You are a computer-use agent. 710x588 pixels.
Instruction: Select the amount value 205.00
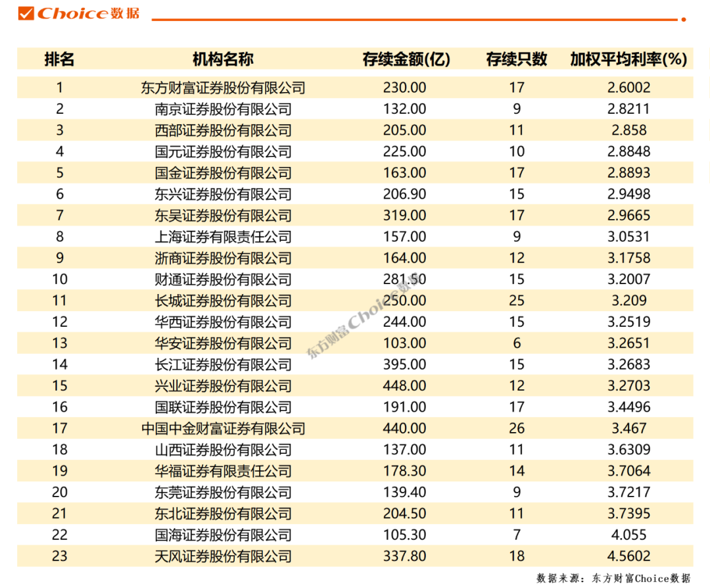pyautogui.click(x=404, y=130)
